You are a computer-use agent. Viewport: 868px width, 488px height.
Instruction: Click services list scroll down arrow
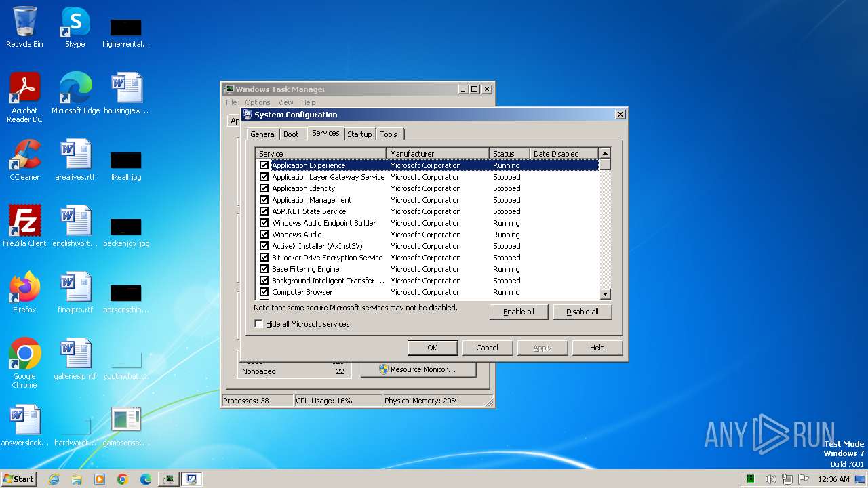coord(606,294)
